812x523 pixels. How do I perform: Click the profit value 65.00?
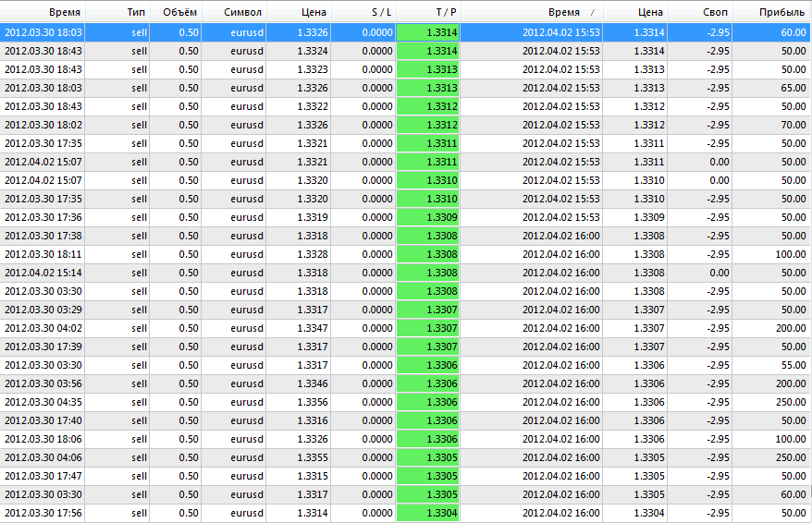click(x=794, y=88)
